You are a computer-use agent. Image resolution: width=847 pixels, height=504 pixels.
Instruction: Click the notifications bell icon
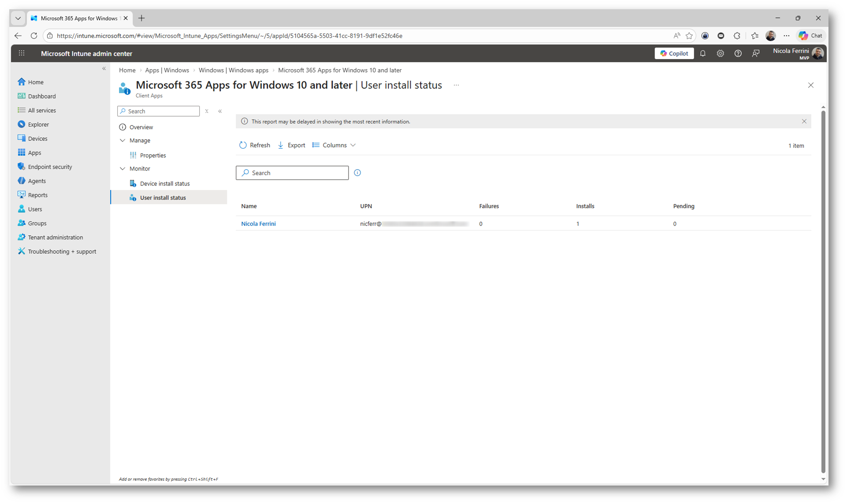(703, 53)
